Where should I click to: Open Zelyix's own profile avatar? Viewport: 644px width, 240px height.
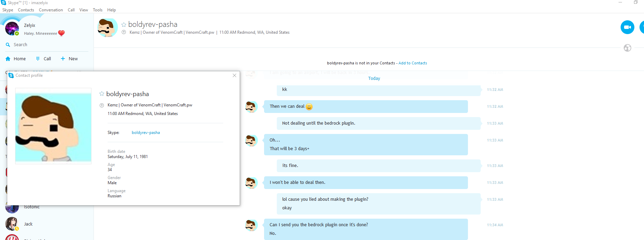pyautogui.click(x=12, y=29)
